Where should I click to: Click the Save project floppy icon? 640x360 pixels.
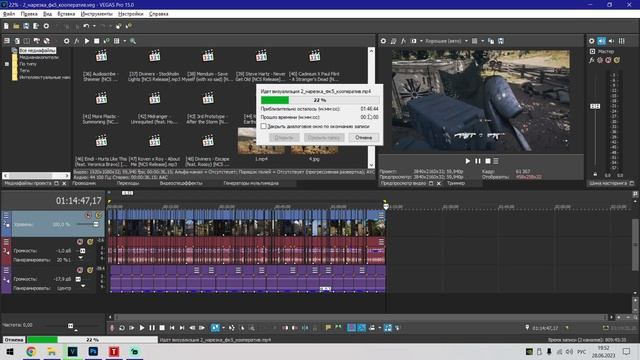pos(26,26)
